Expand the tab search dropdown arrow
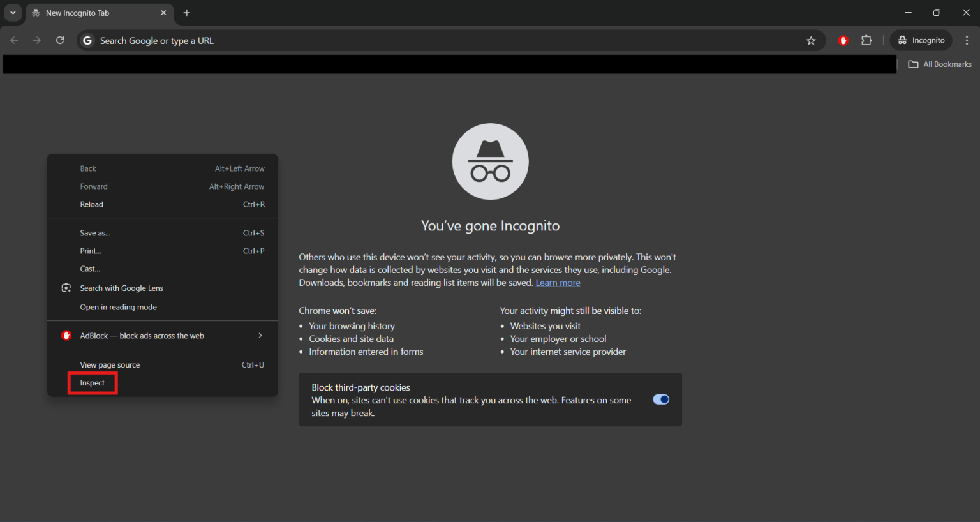Screen dimensions: 980x522 click(13, 13)
